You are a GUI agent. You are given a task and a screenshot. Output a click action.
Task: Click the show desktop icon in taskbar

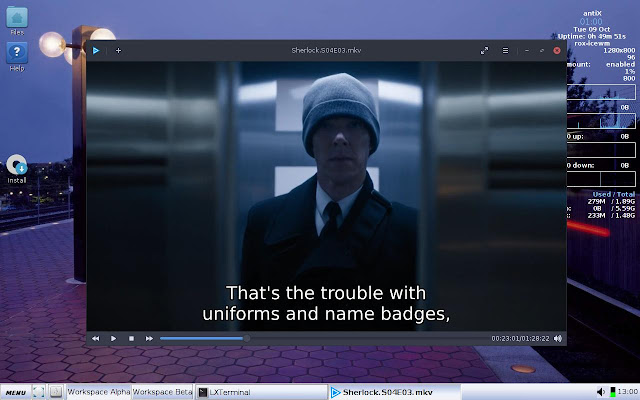(x=38, y=392)
